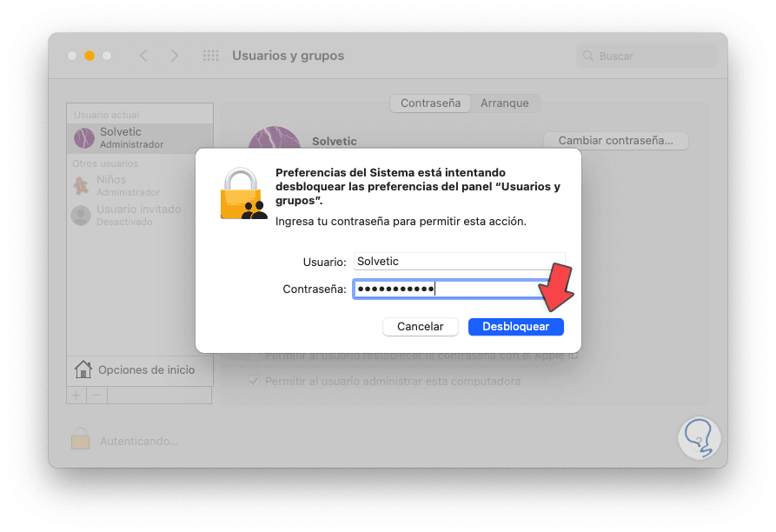Screen dimensions: 776x532
Task: Click the Buscar search field
Action: (647, 56)
